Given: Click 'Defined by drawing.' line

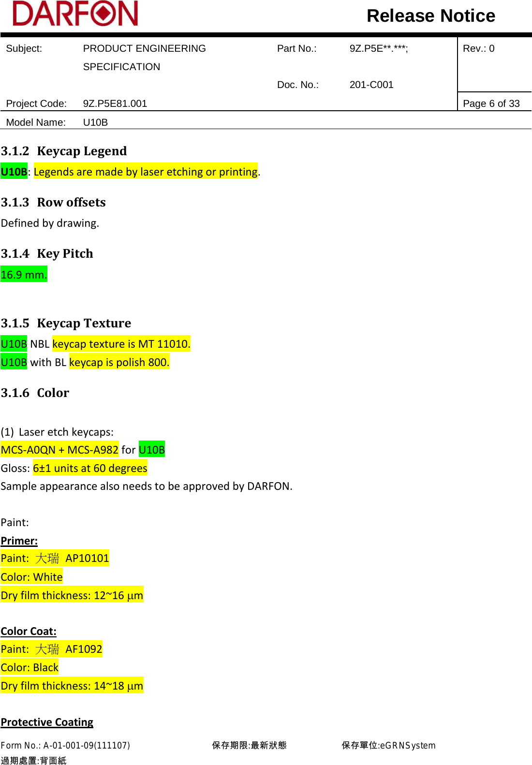Looking at the screenshot, I should 50,223.
